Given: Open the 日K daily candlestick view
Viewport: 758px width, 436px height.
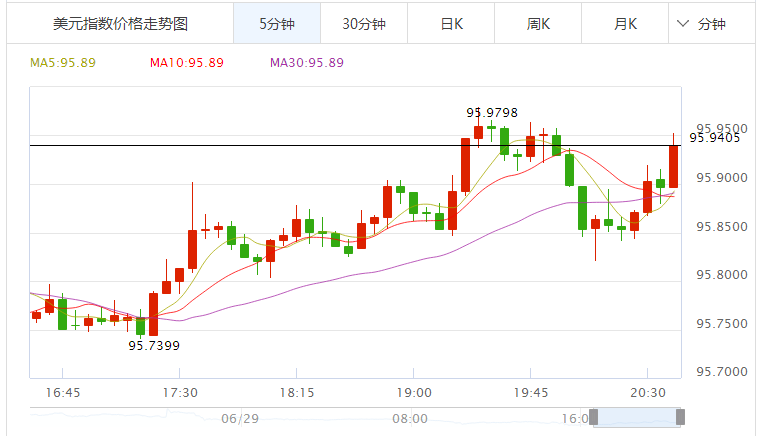Looking at the screenshot, I should pos(452,24).
